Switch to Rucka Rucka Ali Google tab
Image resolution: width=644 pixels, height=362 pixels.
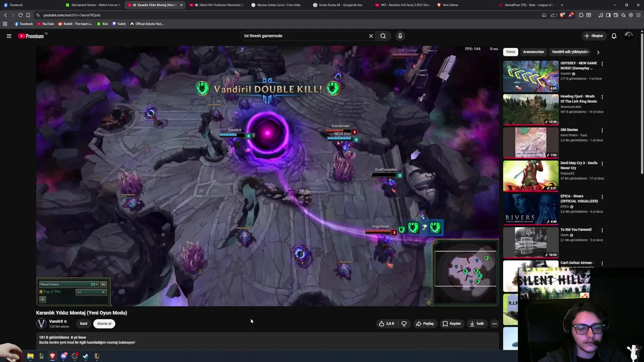coord(340,5)
